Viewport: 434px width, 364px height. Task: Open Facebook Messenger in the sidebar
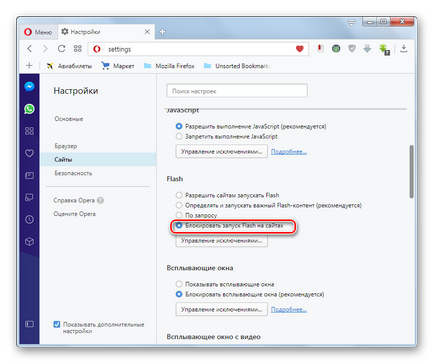tap(29, 87)
